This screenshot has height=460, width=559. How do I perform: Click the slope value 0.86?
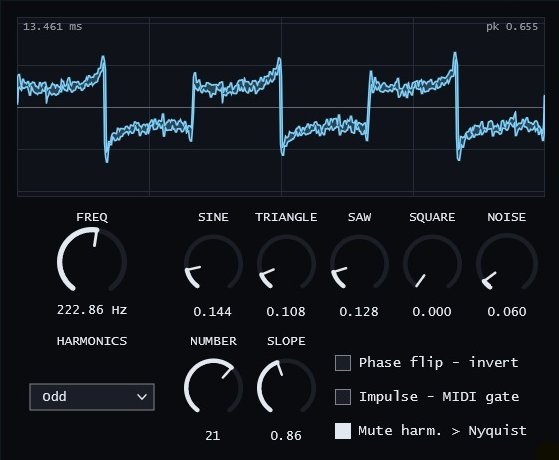pyautogui.click(x=286, y=435)
